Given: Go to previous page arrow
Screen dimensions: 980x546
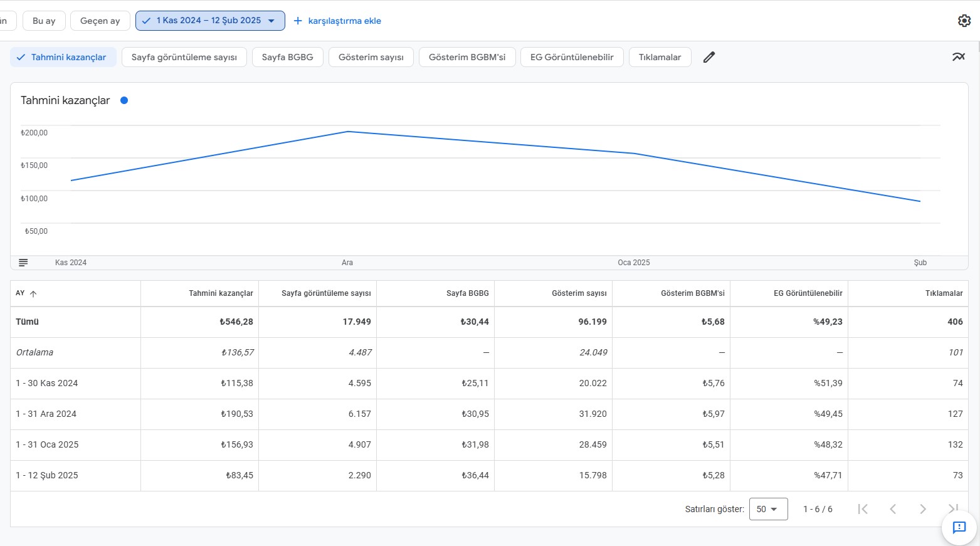Looking at the screenshot, I should coord(893,509).
